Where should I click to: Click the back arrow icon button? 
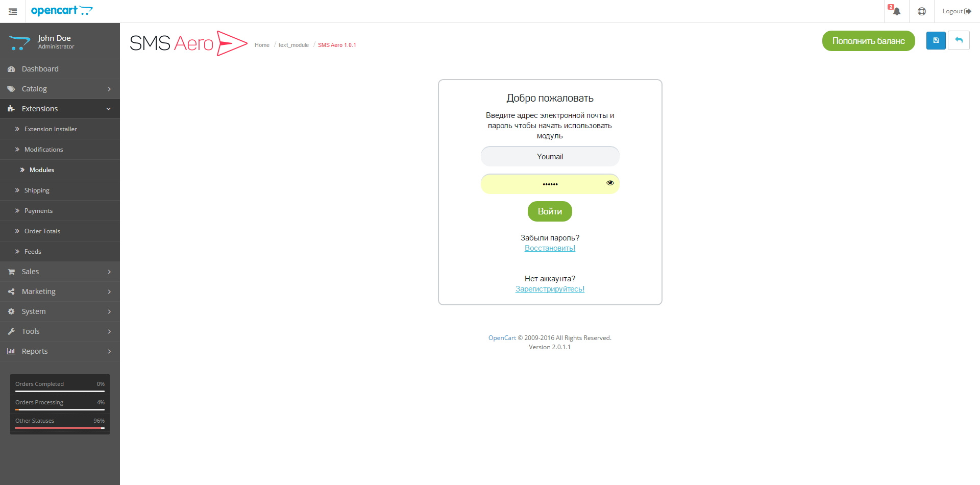(x=959, y=40)
